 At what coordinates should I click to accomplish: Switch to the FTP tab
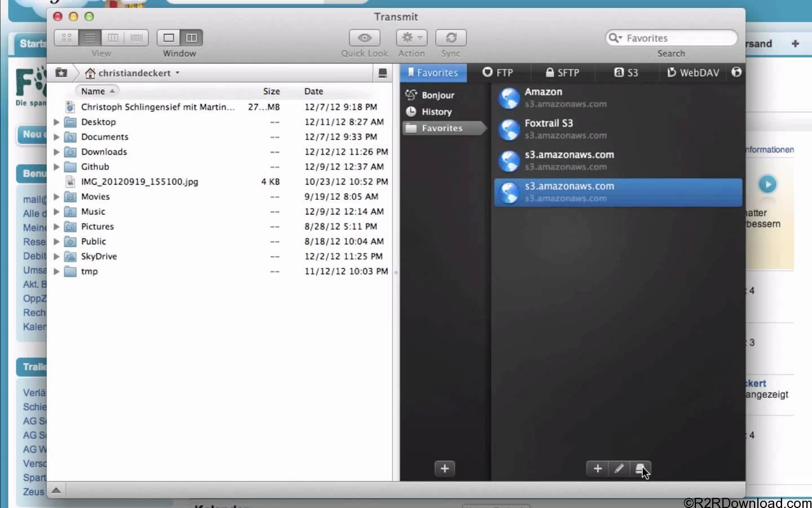point(498,73)
